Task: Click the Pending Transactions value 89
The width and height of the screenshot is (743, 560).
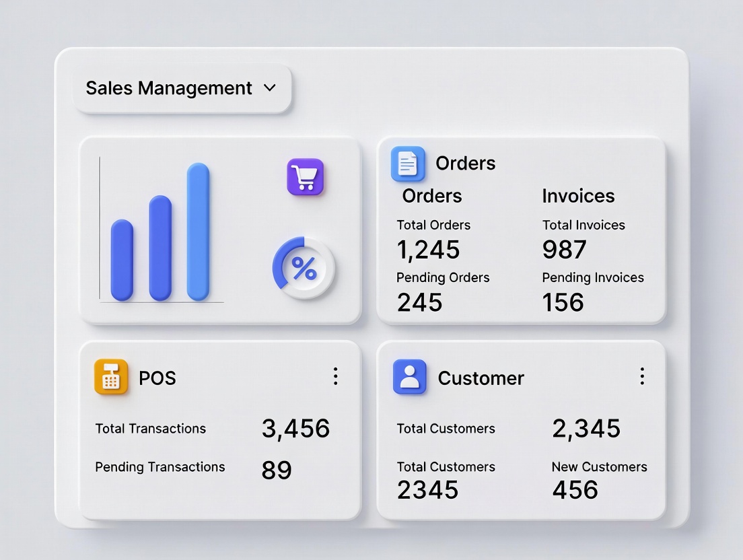Action: 277,470
